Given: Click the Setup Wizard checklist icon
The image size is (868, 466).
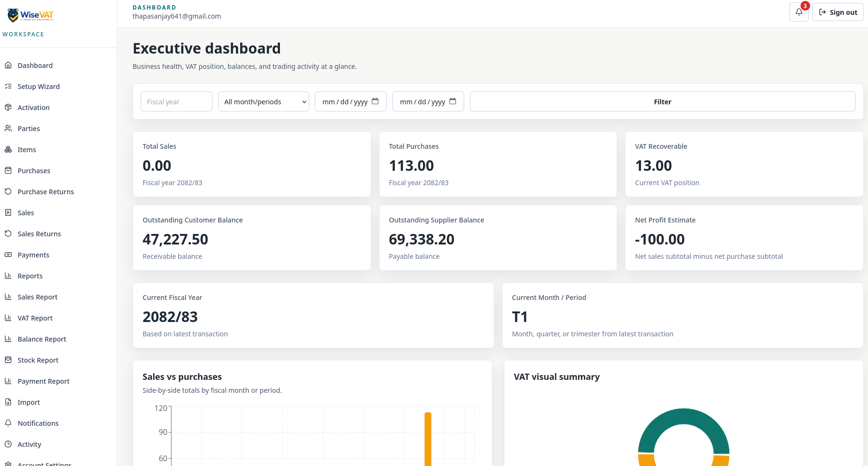Looking at the screenshot, I should [8, 86].
